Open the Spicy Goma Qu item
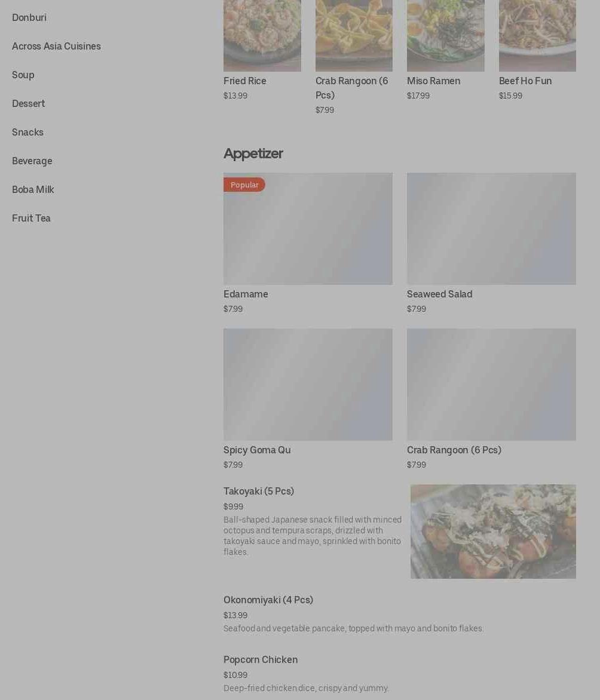Viewport: 600px width, 700px height. pos(308,399)
